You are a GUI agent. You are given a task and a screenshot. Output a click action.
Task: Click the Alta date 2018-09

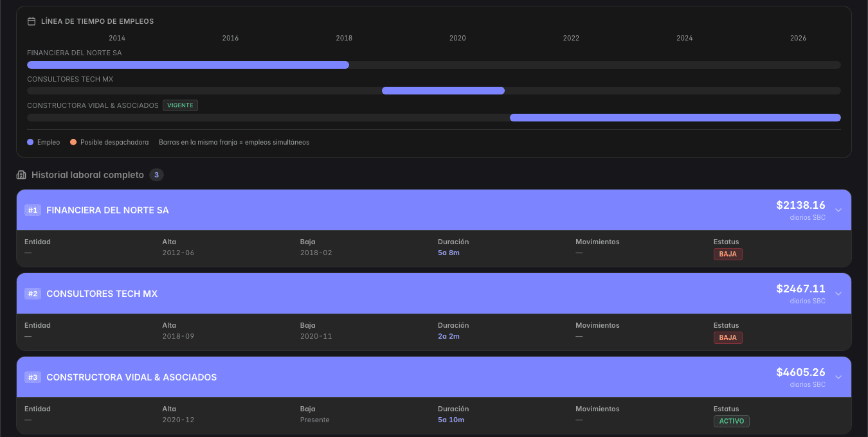[x=178, y=337]
